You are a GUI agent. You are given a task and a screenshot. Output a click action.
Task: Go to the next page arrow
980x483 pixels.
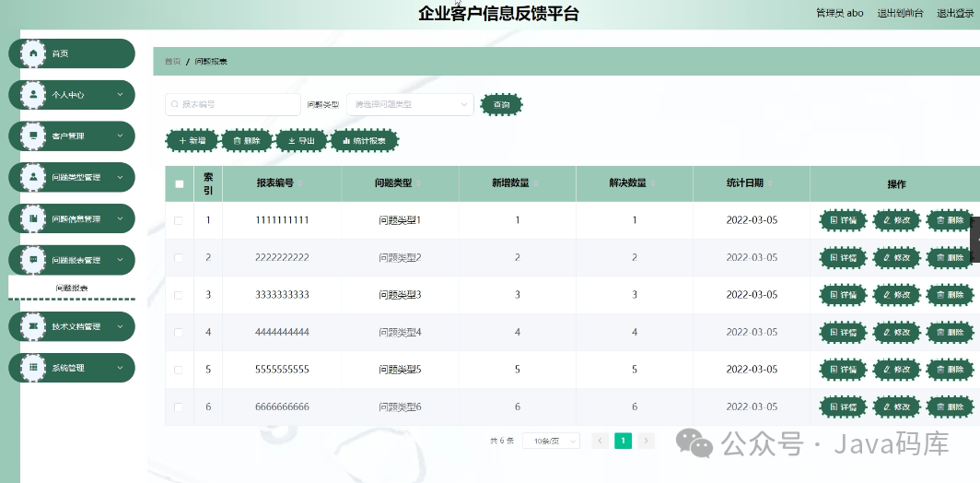[647, 442]
